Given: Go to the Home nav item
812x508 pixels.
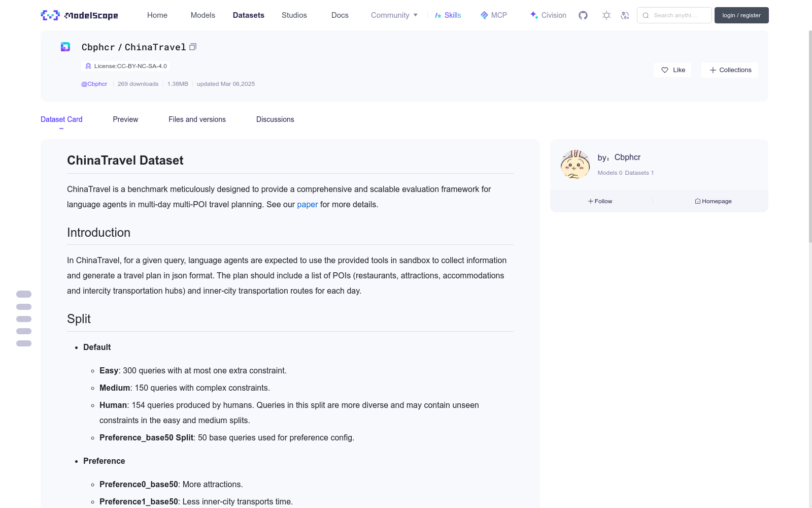Looking at the screenshot, I should coord(157,15).
